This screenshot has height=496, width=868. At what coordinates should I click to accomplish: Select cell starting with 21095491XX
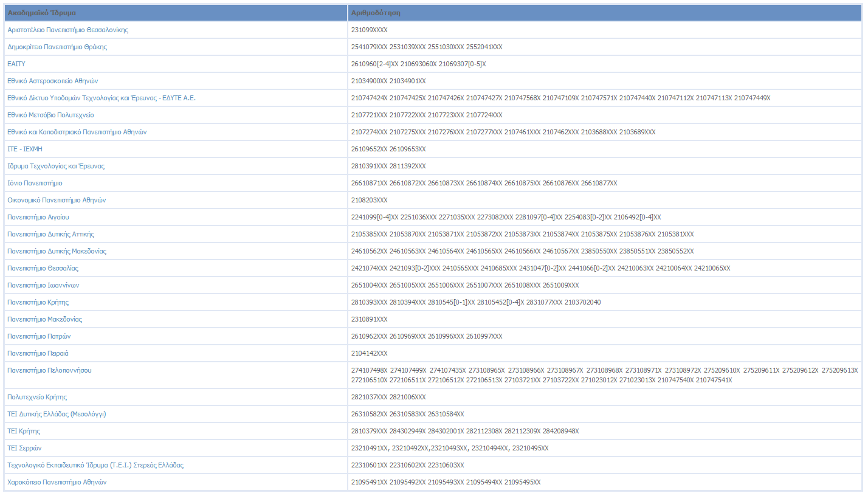coord(605,482)
